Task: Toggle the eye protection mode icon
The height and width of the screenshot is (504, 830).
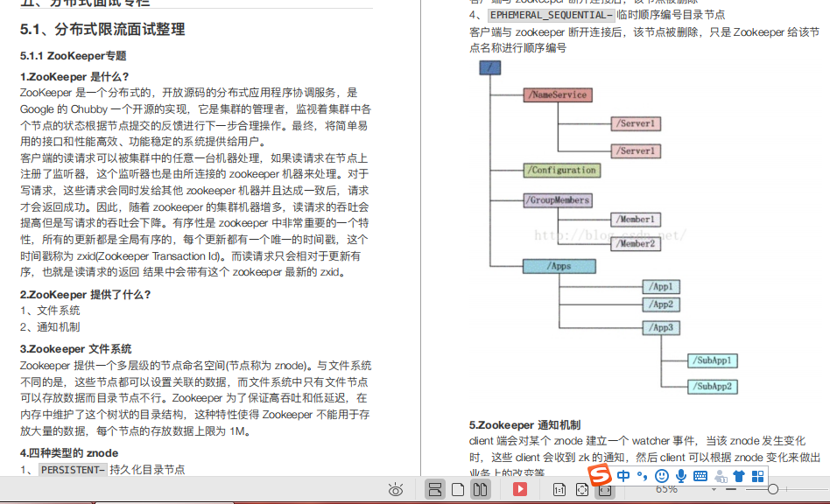Action: point(396,490)
